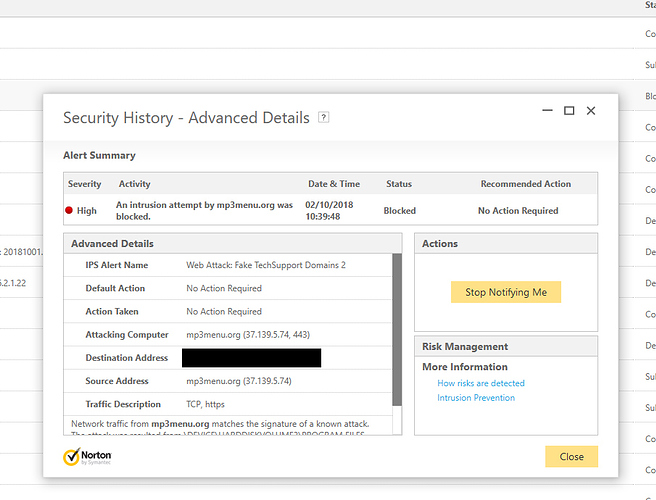Click the Stop Notifying Me button
Screen dimensions: 656x500
tap(506, 292)
